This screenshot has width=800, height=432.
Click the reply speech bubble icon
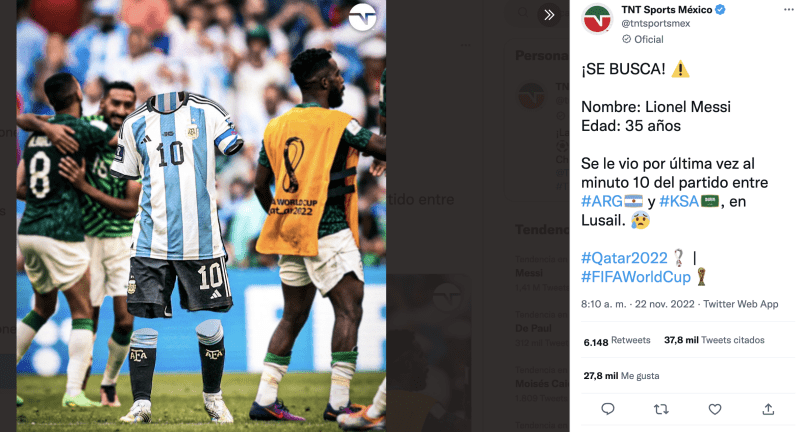608,409
